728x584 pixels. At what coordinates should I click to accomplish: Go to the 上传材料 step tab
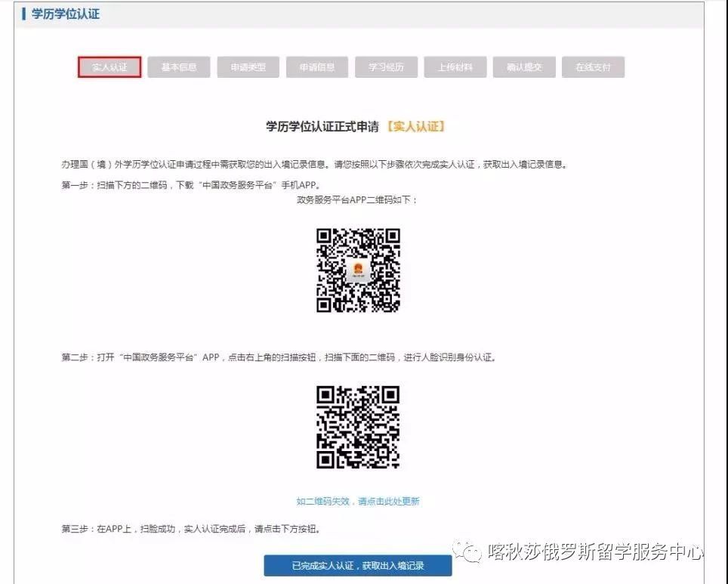coord(455,67)
